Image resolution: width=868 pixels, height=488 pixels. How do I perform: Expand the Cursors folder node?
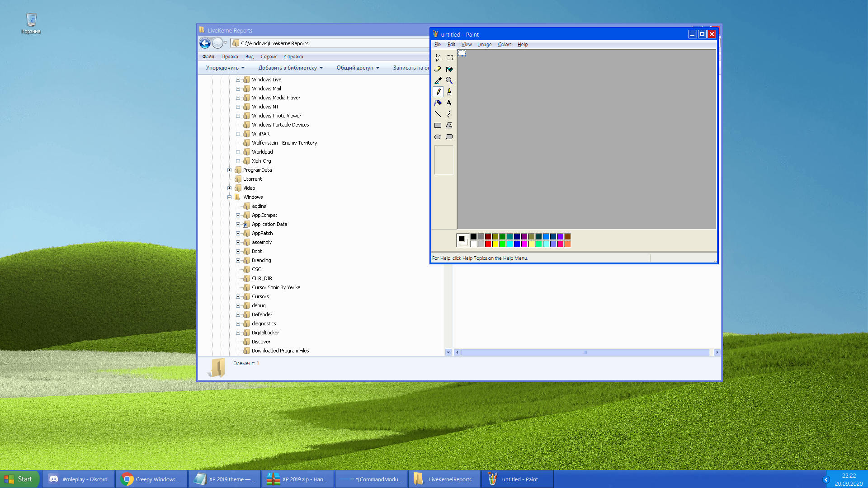point(238,296)
